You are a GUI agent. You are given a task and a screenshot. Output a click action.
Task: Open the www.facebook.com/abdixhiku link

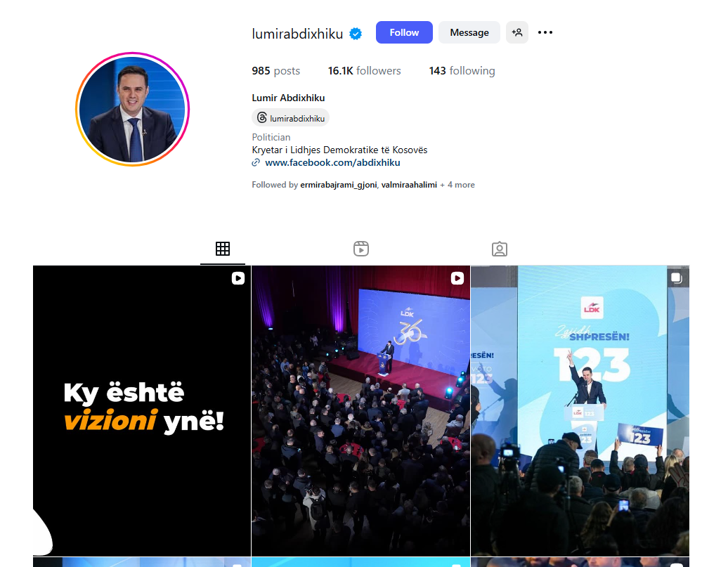(332, 162)
